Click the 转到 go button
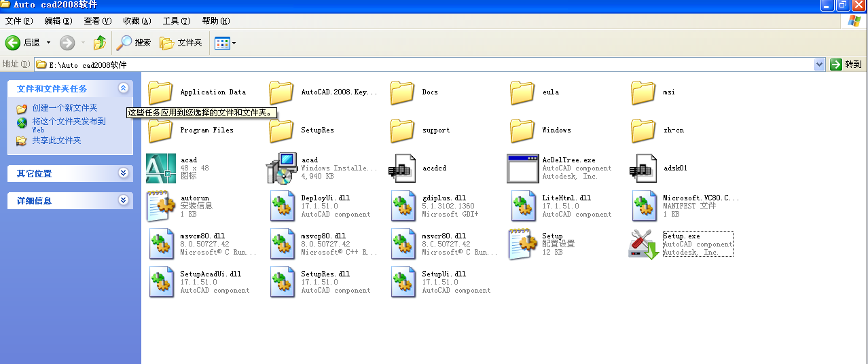This screenshot has width=868, height=364. [x=846, y=65]
